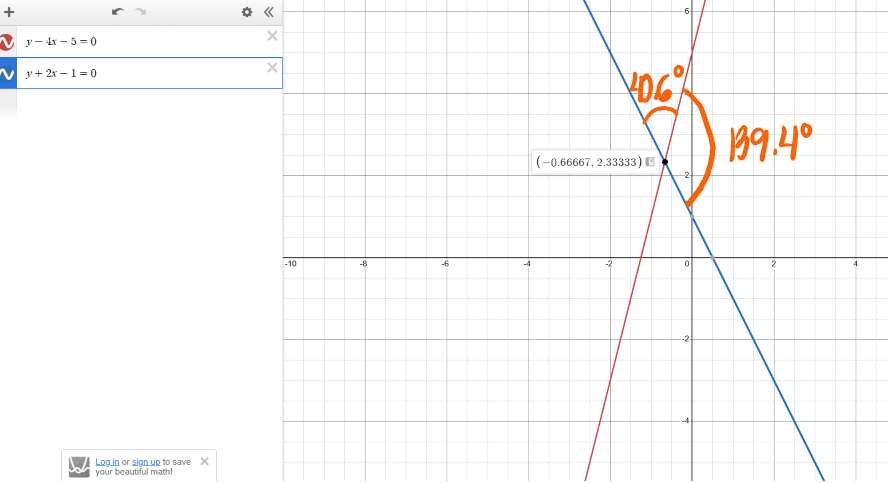Click the Desmos graph logo in banner
Screen dimensions: 895x483
(x=79, y=466)
